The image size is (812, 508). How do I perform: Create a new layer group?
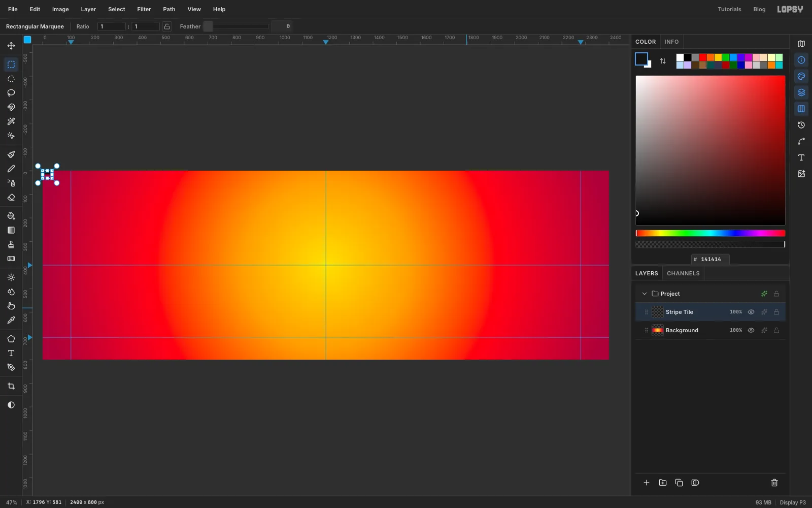663,483
